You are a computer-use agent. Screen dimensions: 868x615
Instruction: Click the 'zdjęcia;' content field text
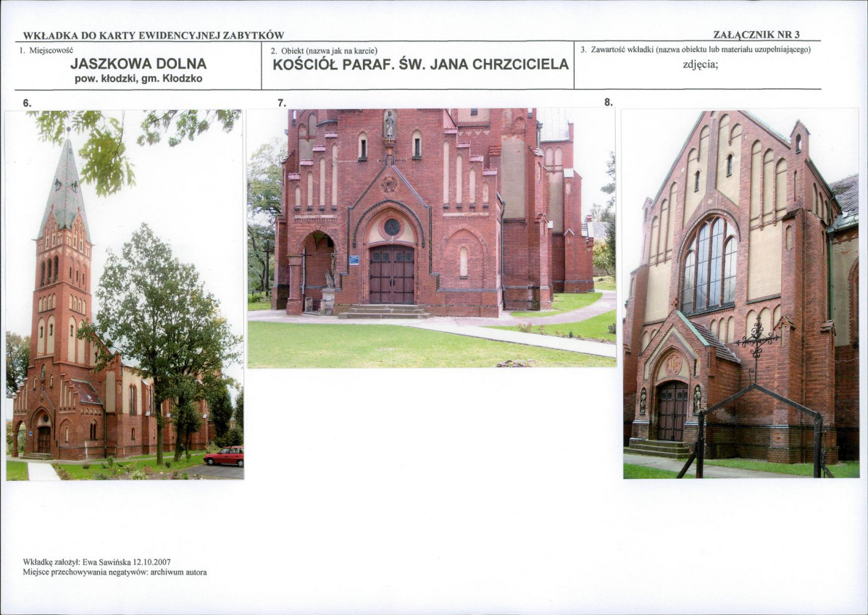coord(701,63)
